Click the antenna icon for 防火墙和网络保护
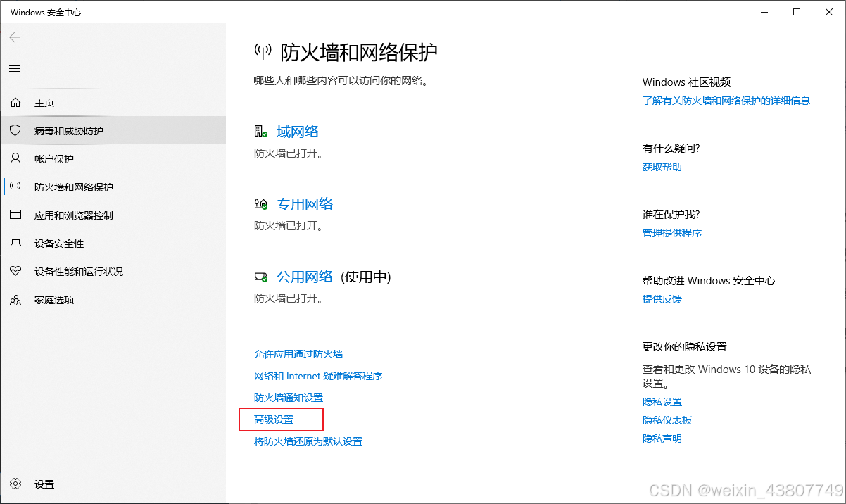Screen dimensions: 846x504 [15, 187]
